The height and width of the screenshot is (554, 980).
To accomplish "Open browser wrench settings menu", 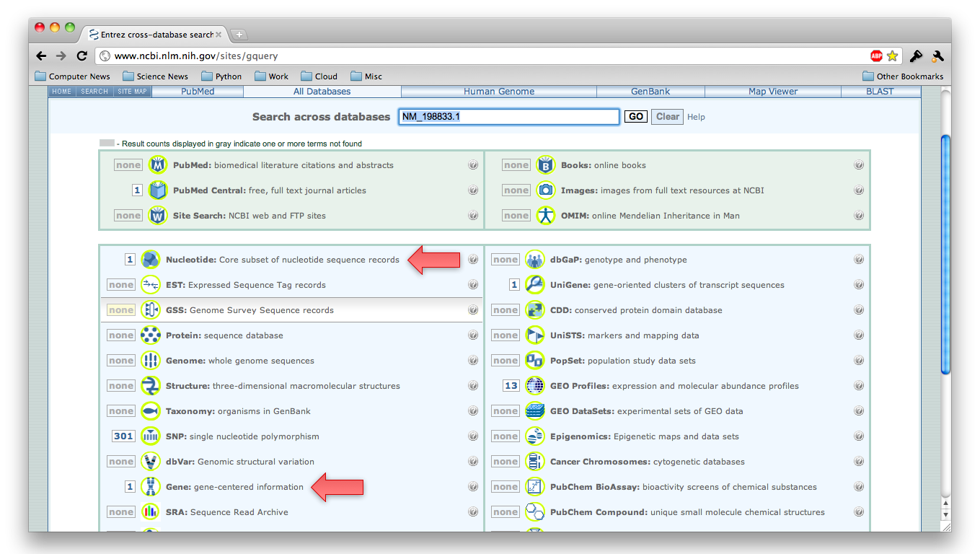I will click(937, 56).
